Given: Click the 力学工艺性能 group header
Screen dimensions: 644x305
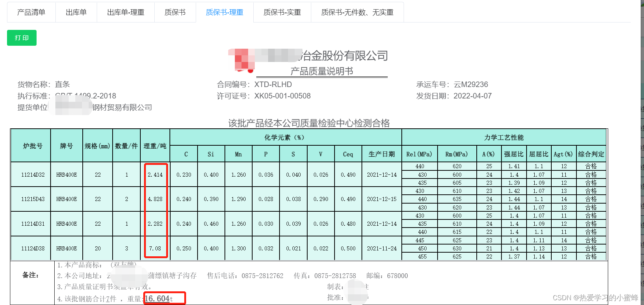Looking at the screenshot, I should 504,137.
